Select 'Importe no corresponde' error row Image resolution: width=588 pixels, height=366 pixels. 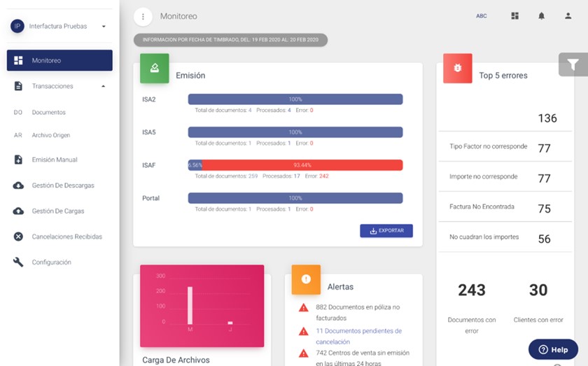505,177
